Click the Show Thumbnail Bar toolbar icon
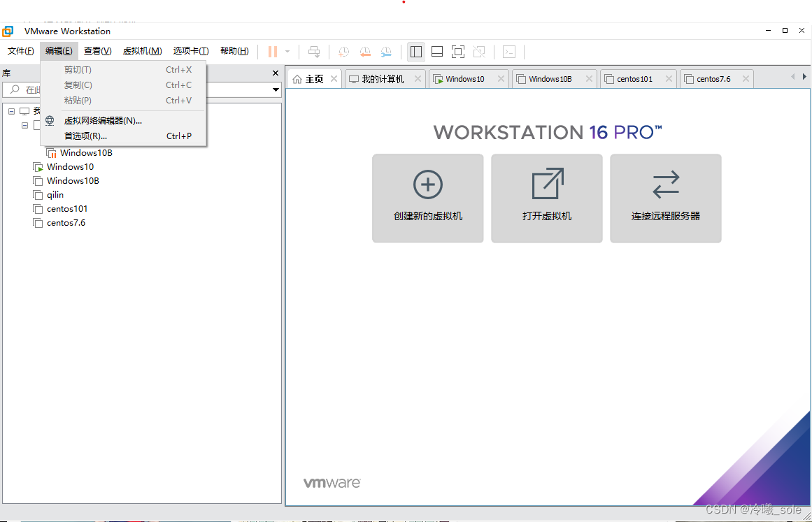This screenshot has height=522, width=812. tap(436, 52)
